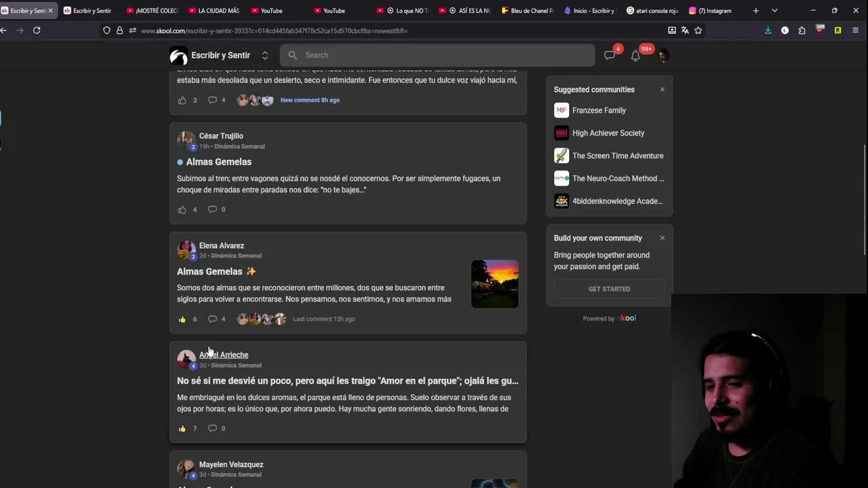Click the tracking protection shield icon

pyautogui.click(x=106, y=30)
